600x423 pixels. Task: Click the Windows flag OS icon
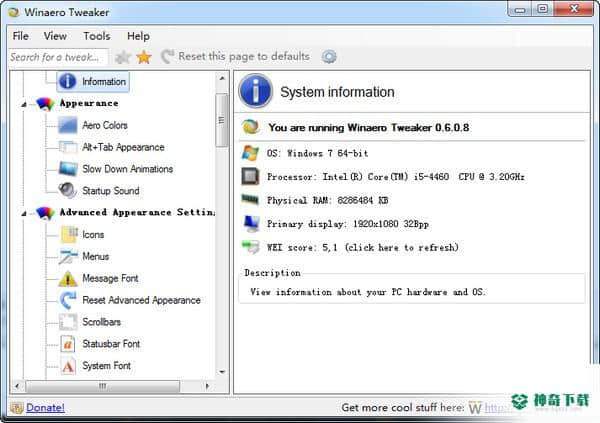[250, 153]
